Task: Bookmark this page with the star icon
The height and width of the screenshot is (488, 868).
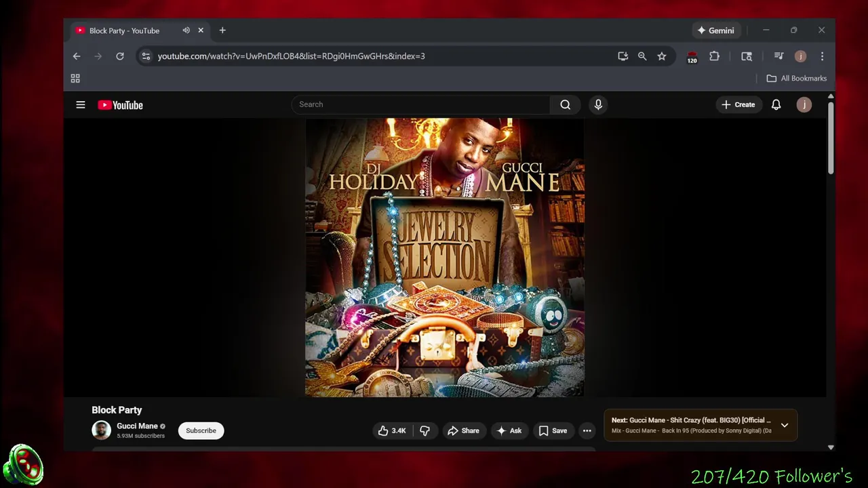Action: 662,56
